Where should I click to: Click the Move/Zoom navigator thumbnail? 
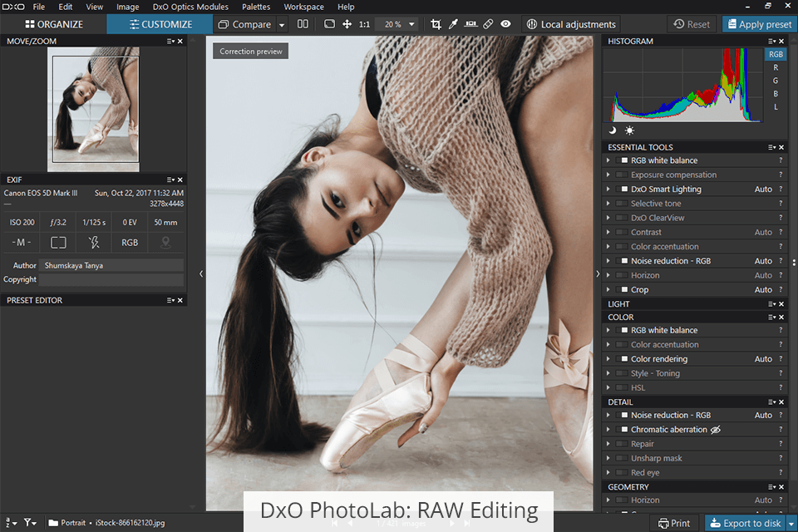93,110
